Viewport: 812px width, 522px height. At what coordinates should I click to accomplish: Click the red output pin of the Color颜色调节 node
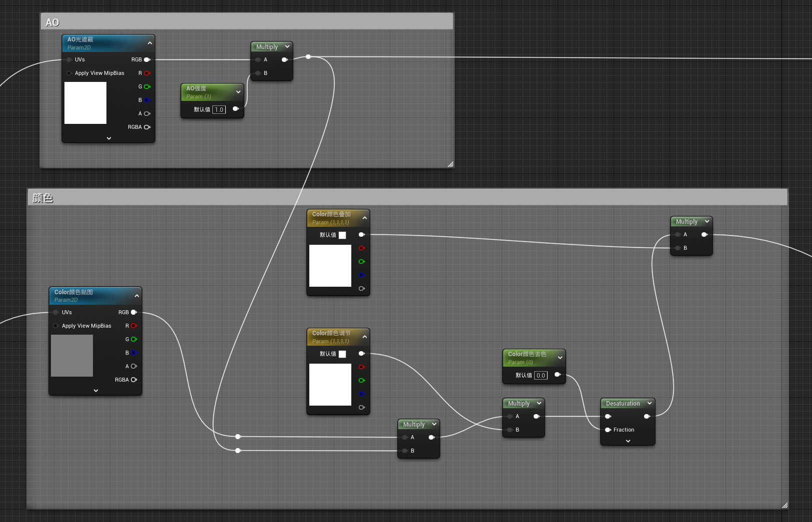coord(362,367)
